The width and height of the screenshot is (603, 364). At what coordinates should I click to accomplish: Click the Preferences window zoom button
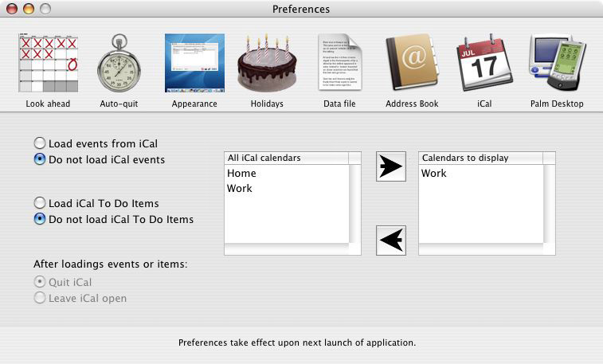tap(45, 9)
